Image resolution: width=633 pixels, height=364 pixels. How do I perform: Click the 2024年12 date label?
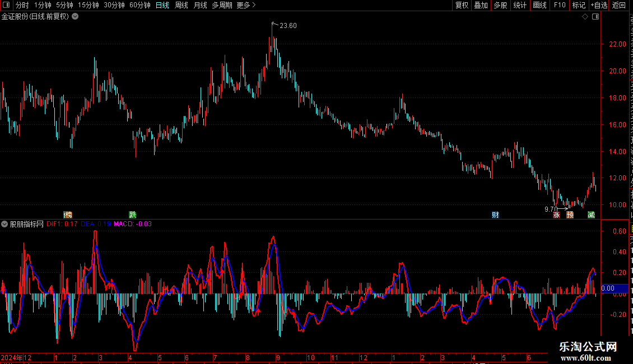pos(16,357)
